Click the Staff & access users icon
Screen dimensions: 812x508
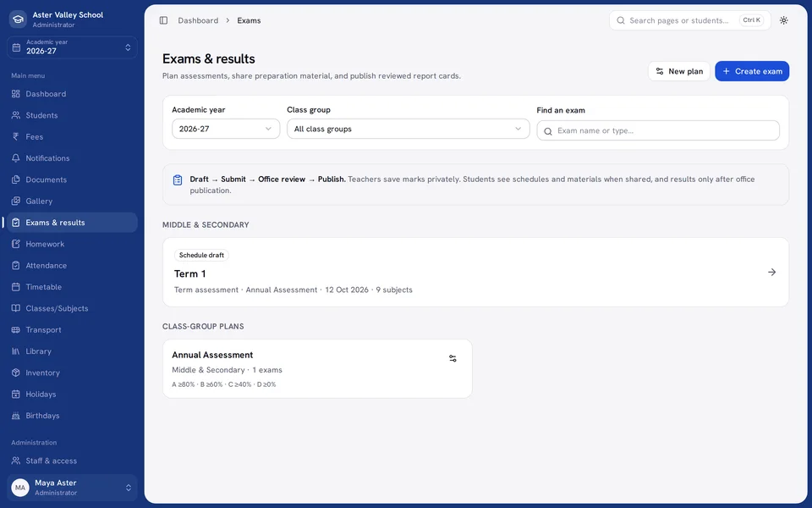coord(15,461)
